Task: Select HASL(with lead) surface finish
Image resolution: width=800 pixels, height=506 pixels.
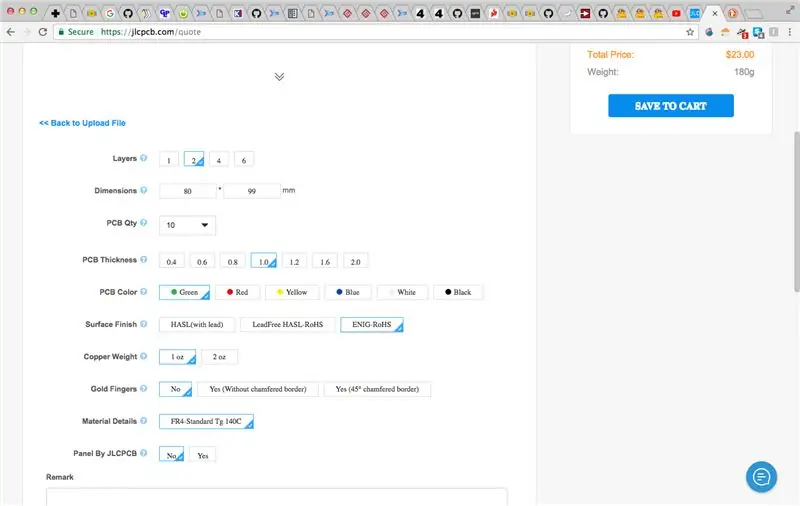Action: pos(197,324)
